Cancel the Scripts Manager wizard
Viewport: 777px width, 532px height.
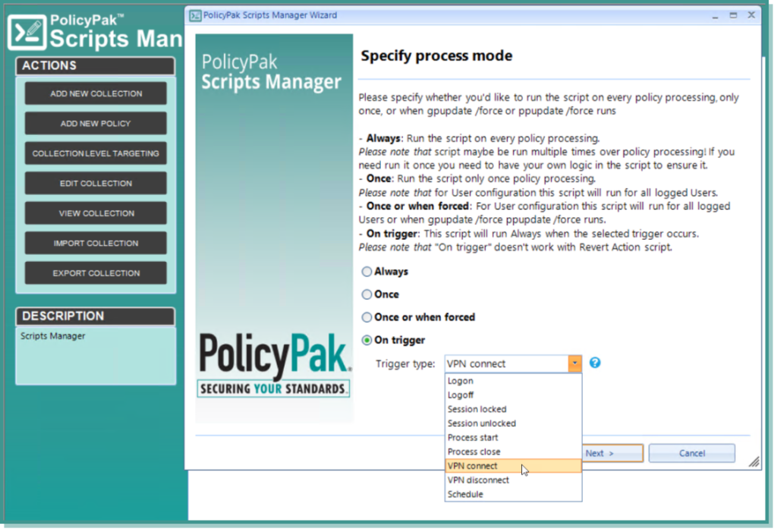(691, 452)
